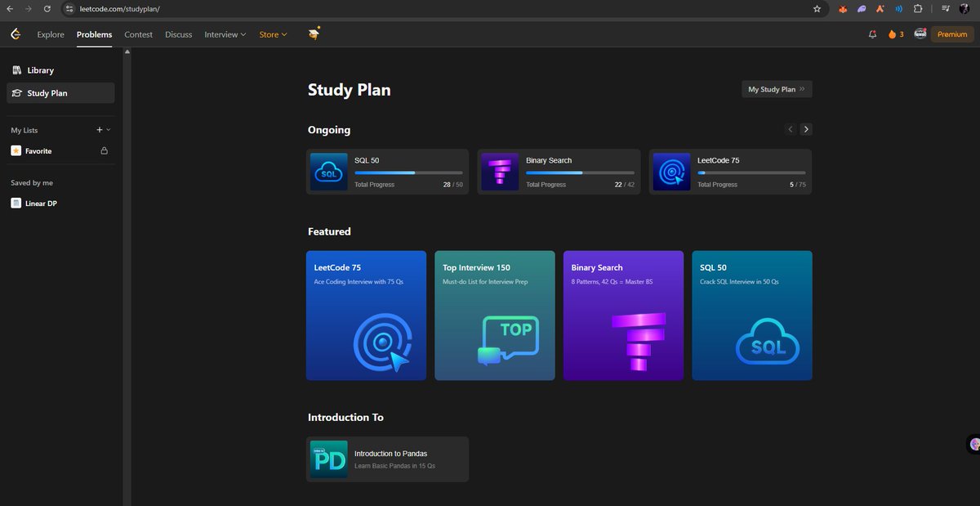Open the media control icon
The height and width of the screenshot is (506, 980).
[945, 9]
